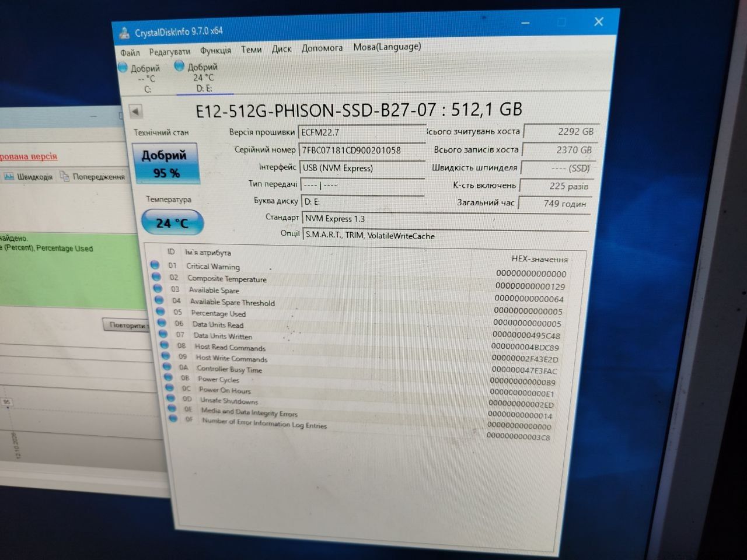
Task: Click the status icon for Percentage Used
Action: (x=160, y=311)
